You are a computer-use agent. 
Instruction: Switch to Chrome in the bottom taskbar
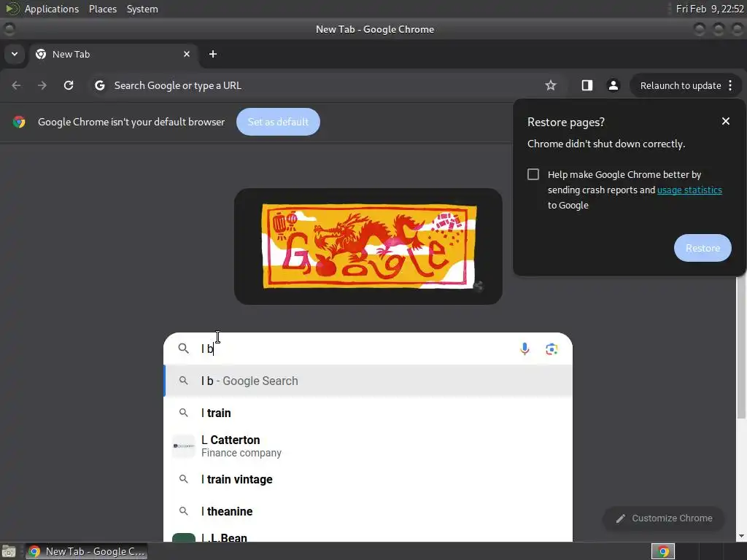[86, 551]
